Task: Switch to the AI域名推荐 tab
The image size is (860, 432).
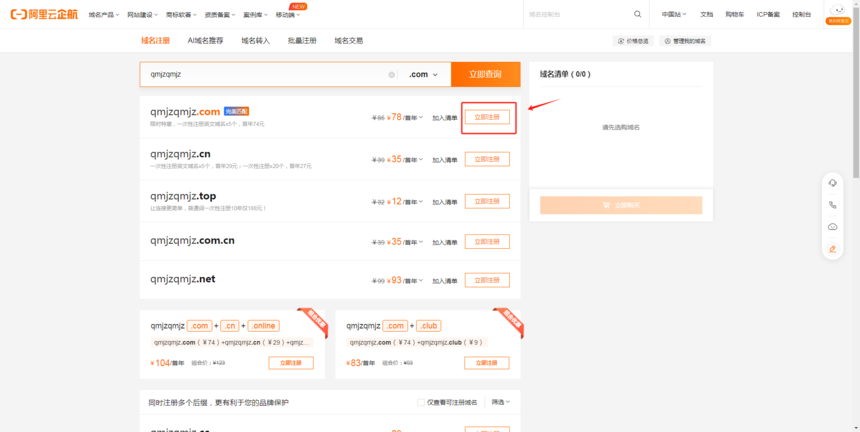Action: pyautogui.click(x=207, y=41)
